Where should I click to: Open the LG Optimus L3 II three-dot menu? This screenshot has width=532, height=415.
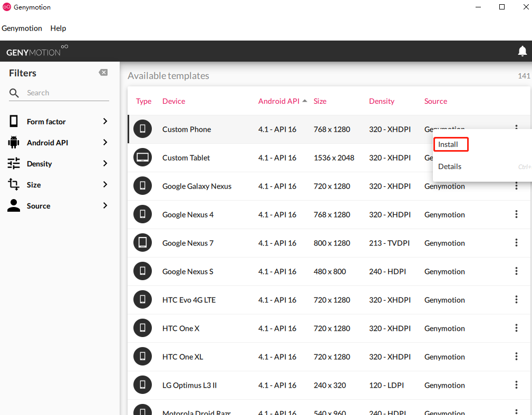pos(516,385)
